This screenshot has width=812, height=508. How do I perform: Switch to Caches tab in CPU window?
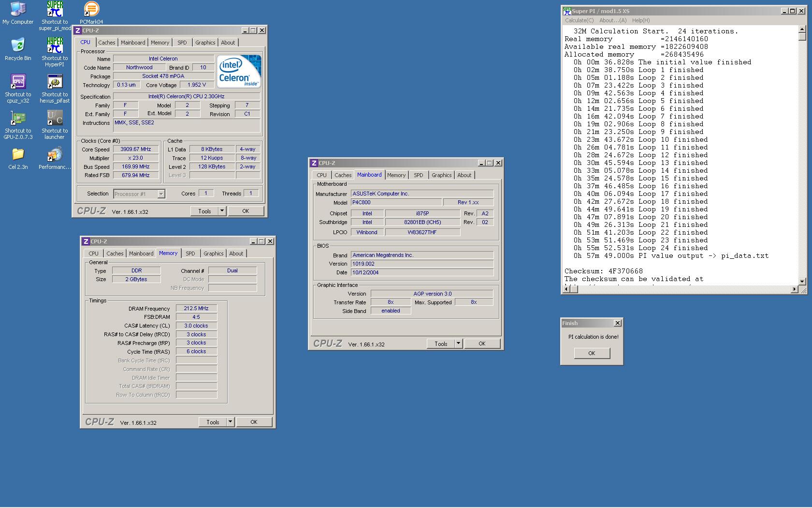[107, 43]
